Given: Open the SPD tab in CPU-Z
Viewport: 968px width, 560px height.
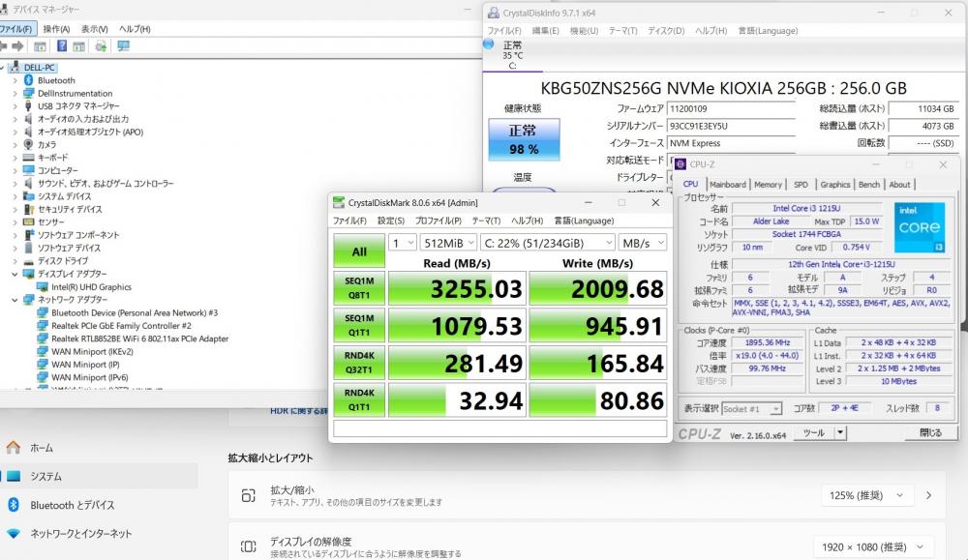Looking at the screenshot, I should 801,185.
